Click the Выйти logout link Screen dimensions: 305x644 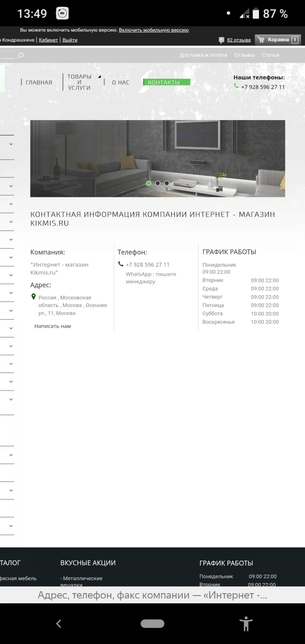[x=70, y=40]
